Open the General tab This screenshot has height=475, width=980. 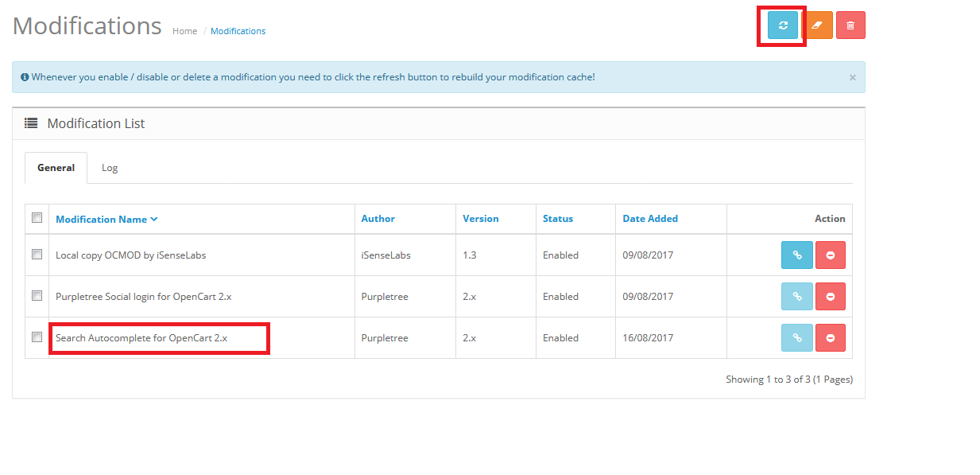click(56, 167)
